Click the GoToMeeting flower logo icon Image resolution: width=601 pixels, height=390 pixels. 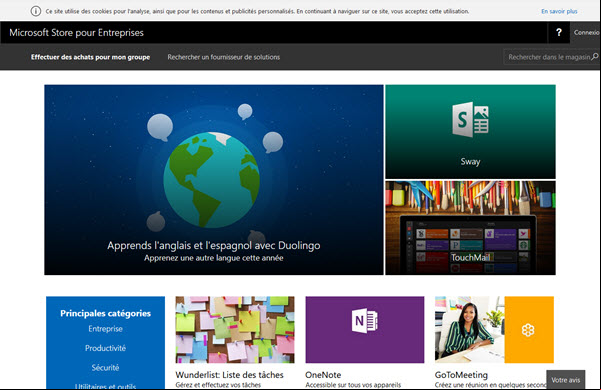point(528,330)
